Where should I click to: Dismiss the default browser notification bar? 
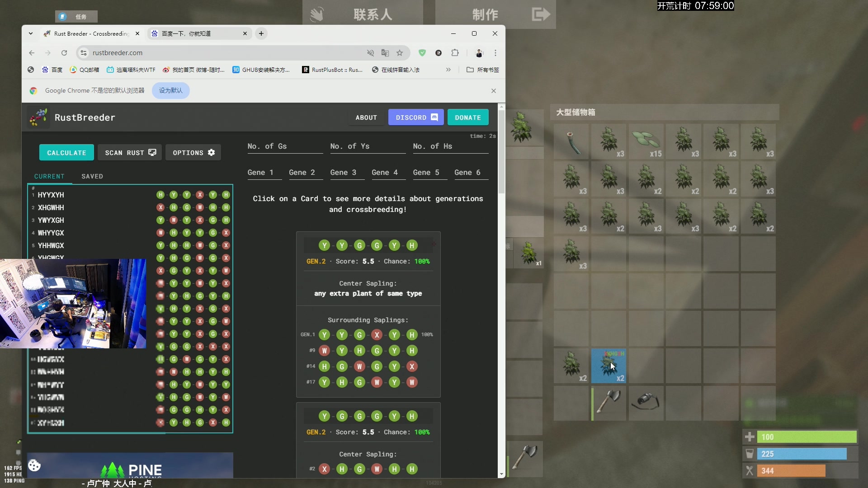click(x=494, y=91)
